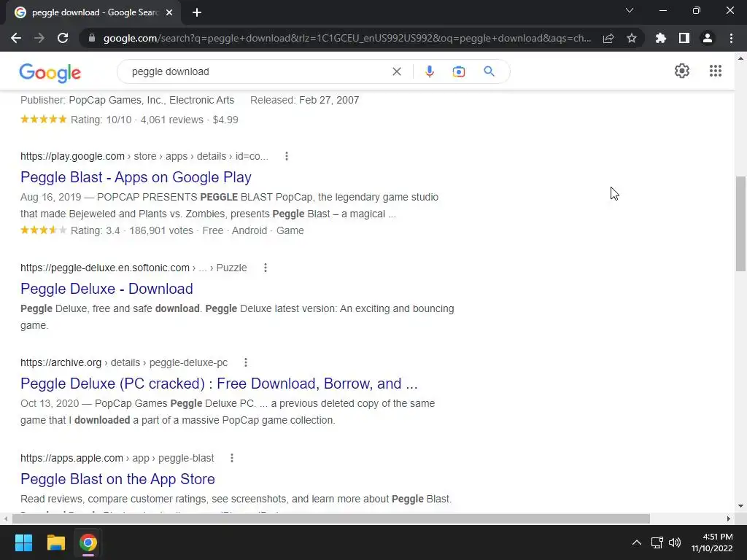Click the 4,061 reviews text

pyautogui.click(x=172, y=120)
